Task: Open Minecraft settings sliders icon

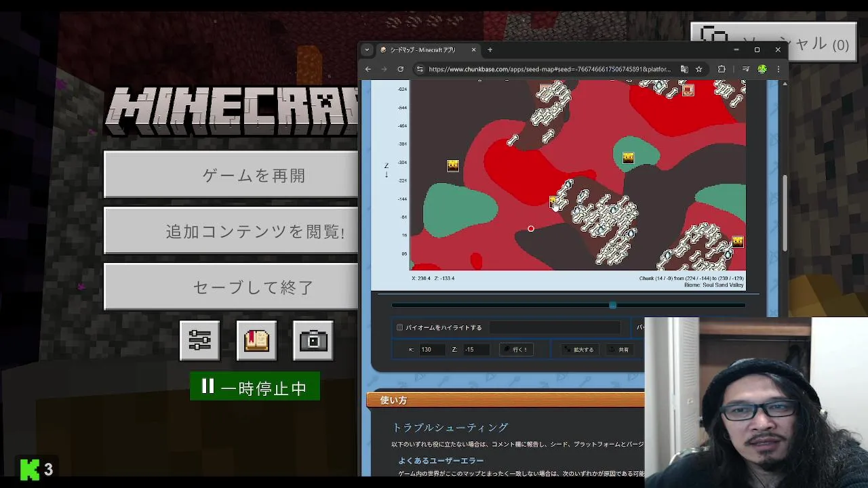Action: 200,340
